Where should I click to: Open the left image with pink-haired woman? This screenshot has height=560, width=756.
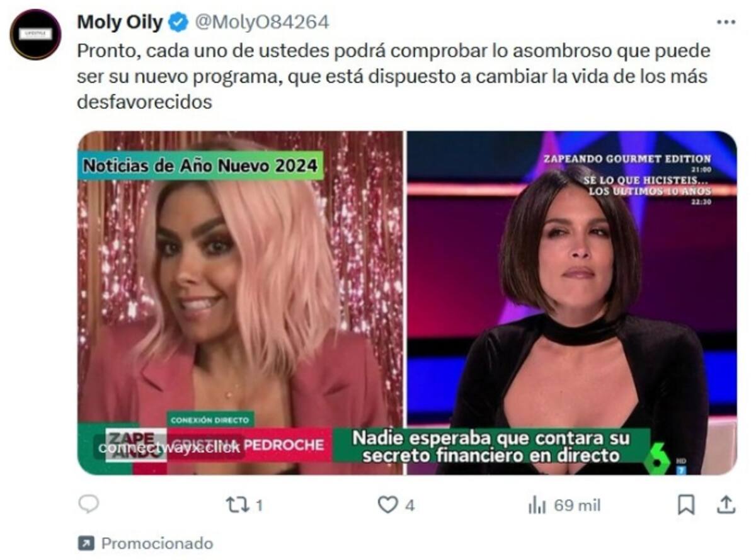click(x=240, y=303)
